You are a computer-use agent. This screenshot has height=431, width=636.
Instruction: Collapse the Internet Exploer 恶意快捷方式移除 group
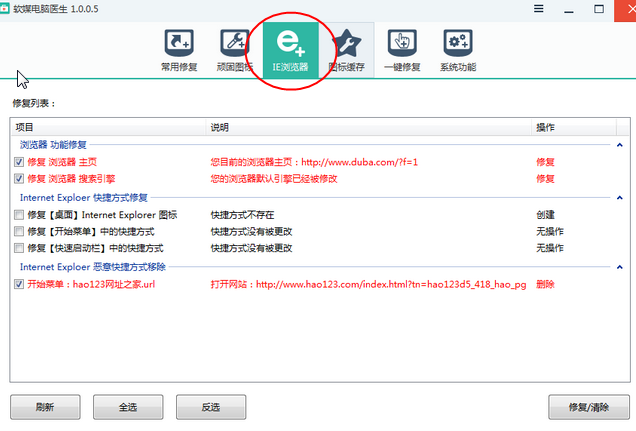point(619,267)
